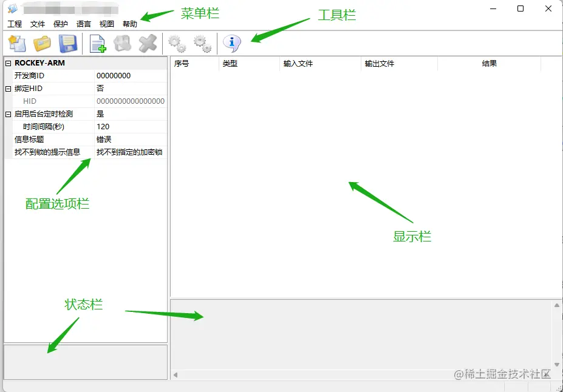The width and height of the screenshot is (563, 392).
Task: Select the 开发商ID property label
Action: pyautogui.click(x=29, y=76)
